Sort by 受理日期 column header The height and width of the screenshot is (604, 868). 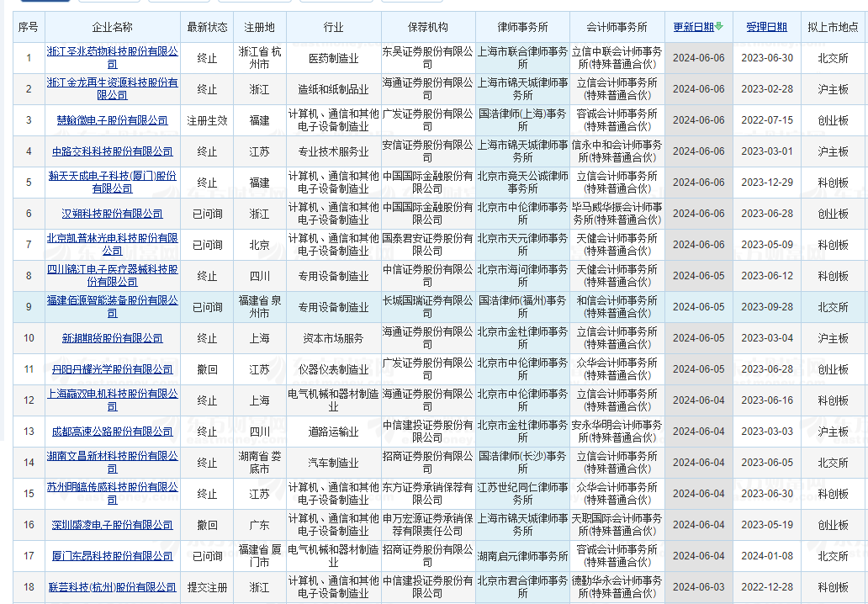click(767, 27)
